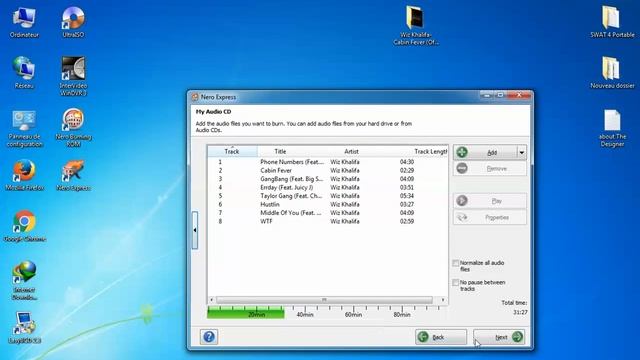Open Wiz Khalifa Cabin Fever folder
The height and width of the screenshot is (360, 640).
click(x=416, y=25)
